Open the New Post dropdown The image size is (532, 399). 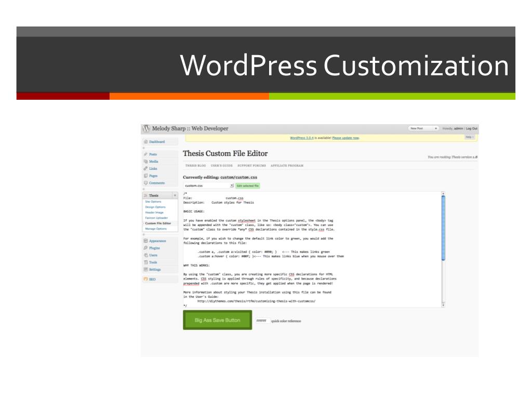click(423, 129)
